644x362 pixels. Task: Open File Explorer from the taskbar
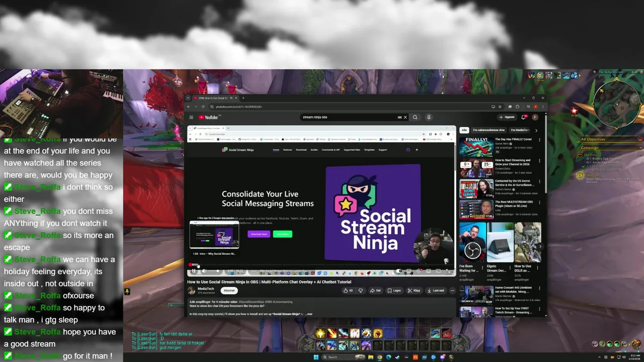click(x=371, y=357)
